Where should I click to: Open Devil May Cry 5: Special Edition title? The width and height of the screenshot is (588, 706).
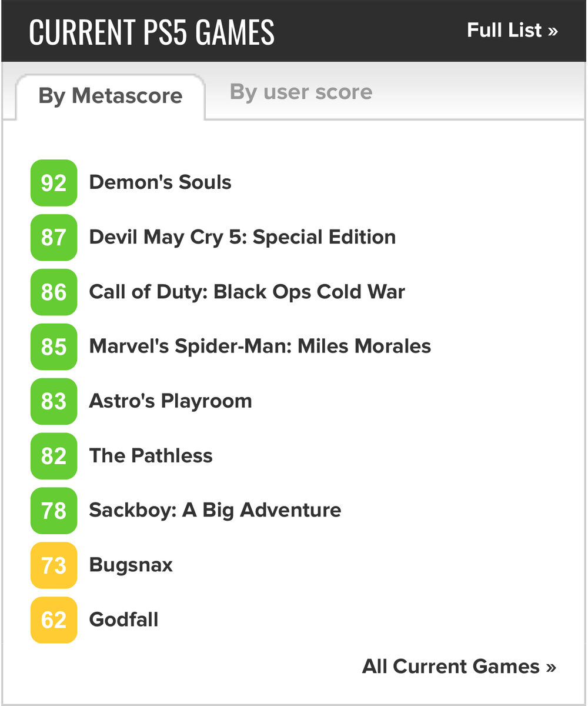point(242,237)
